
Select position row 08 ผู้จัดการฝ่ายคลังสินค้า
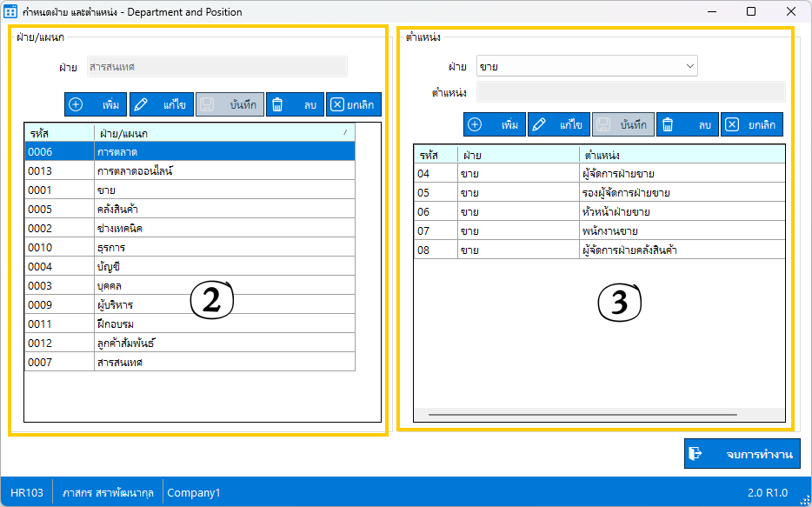coord(598,250)
